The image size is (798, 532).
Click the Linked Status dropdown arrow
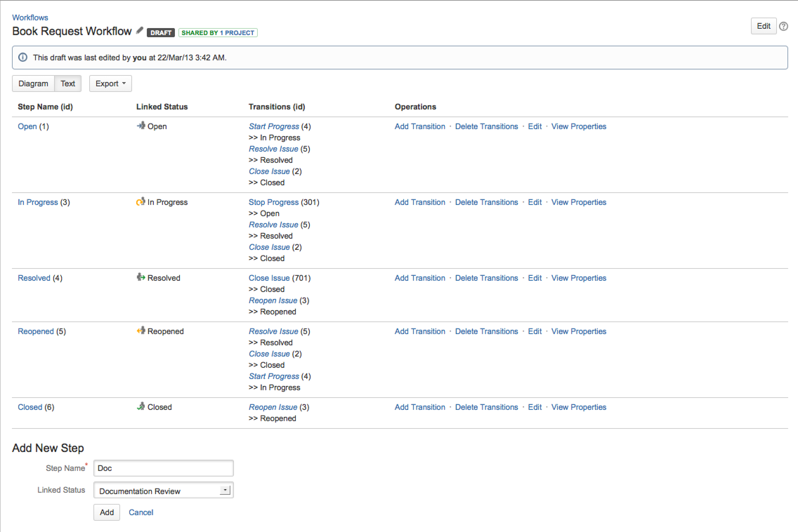pos(225,490)
